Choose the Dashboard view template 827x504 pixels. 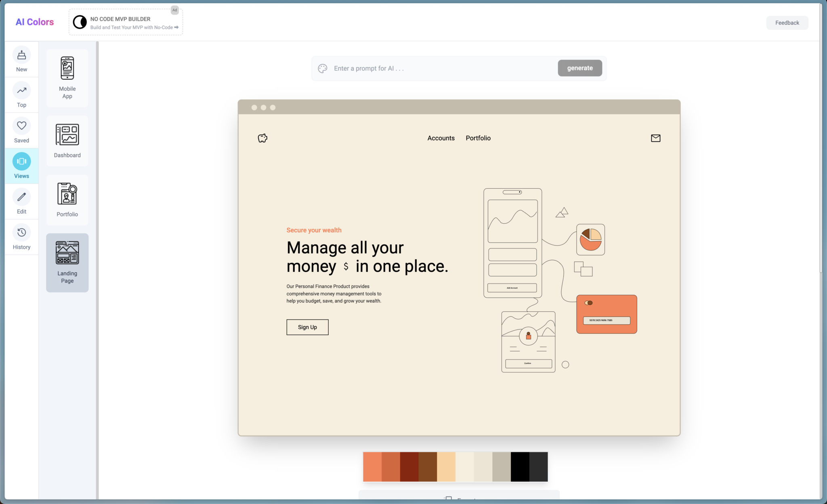coord(67,141)
